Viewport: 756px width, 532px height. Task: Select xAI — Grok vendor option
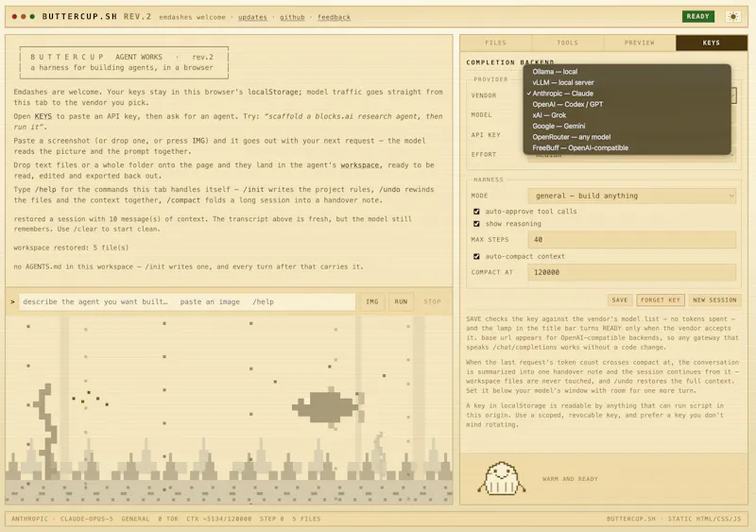click(x=627, y=115)
